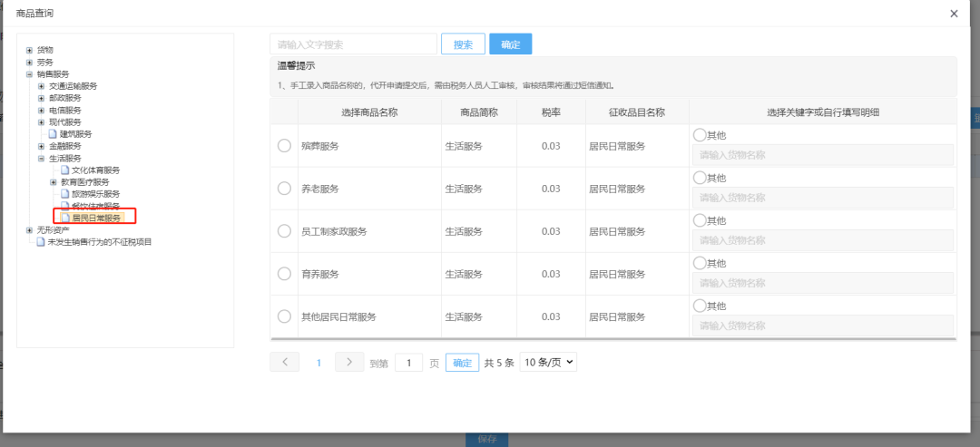
Task: Collapse the 销售服务 tree node
Action: (x=29, y=73)
